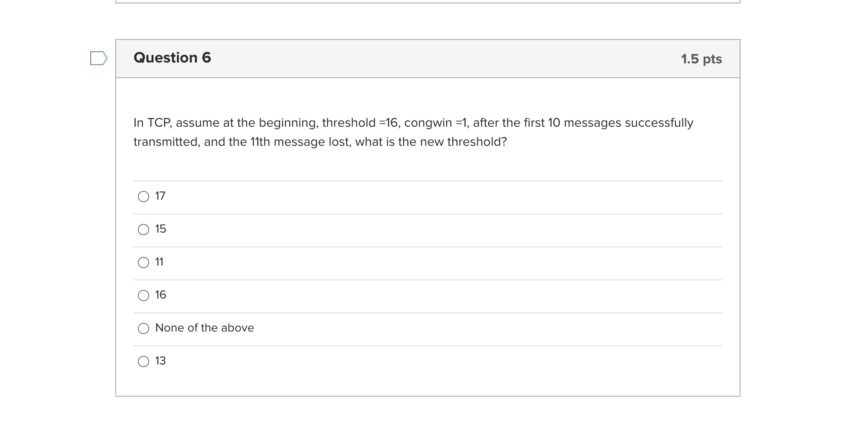Select the radio button for answer 17
868x427 pixels.
pos(144,197)
